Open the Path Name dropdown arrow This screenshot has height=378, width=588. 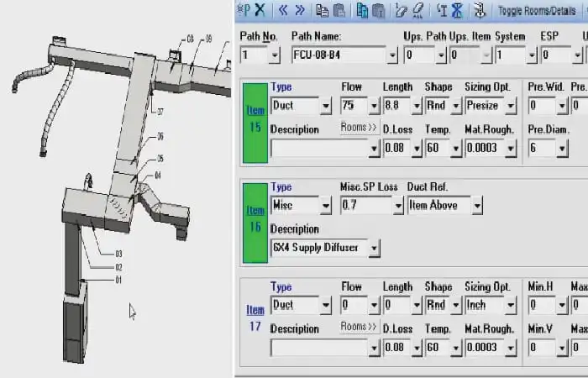392,55
